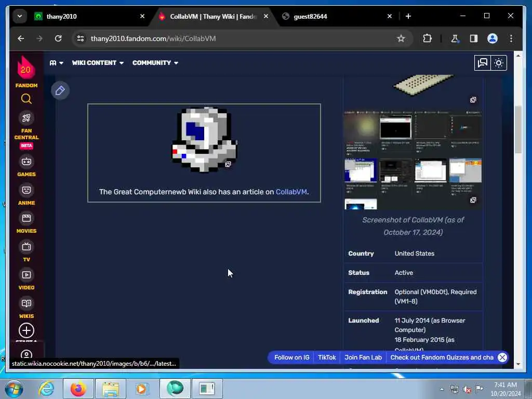This screenshot has width=532, height=399.
Task: Close the thany2010 tab
Action: [x=142, y=16]
